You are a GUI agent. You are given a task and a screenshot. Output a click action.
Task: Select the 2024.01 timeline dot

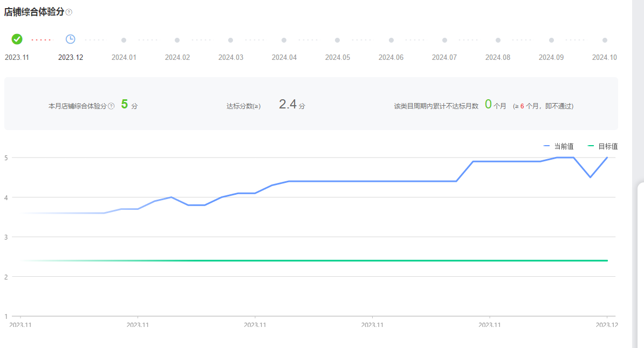pyautogui.click(x=124, y=40)
